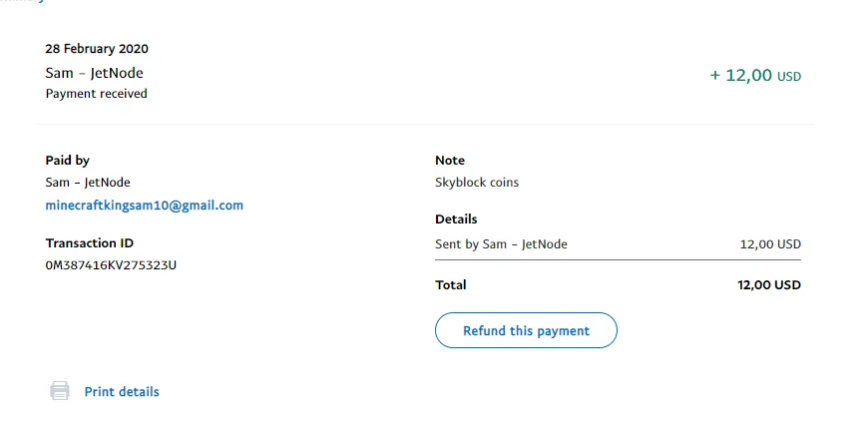
Task: Click the bold 12,00 USD total amount
Action: pyautogui.click(x=769, y=285)
